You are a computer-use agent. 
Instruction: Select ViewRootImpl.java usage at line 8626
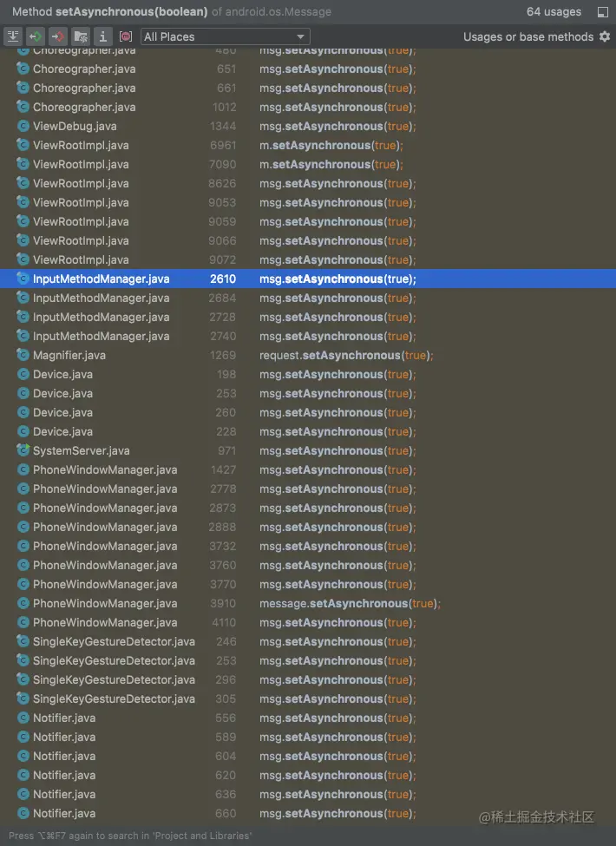[308, 183]
